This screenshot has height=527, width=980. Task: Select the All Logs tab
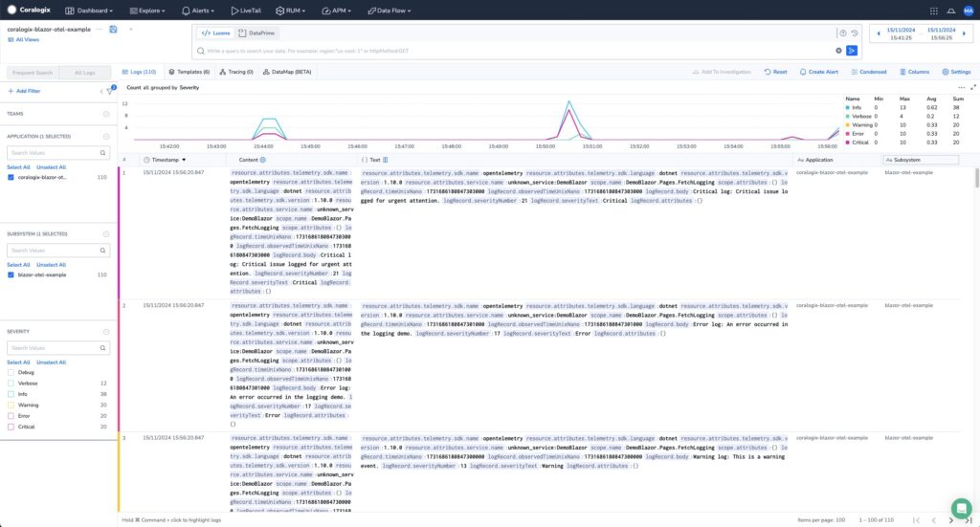(85, 73)
